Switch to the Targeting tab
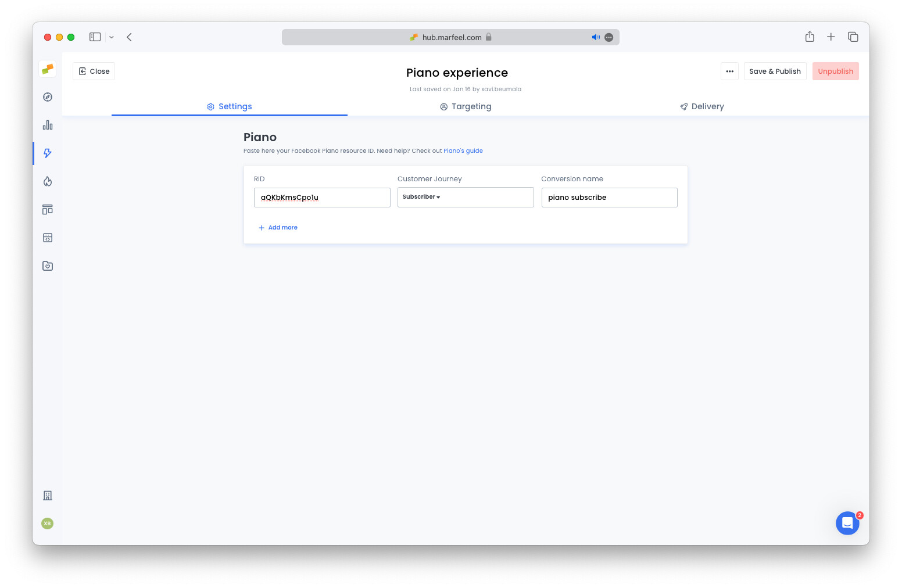The height and width of the screenshot is (588, 902). click(x=466, y=106)
